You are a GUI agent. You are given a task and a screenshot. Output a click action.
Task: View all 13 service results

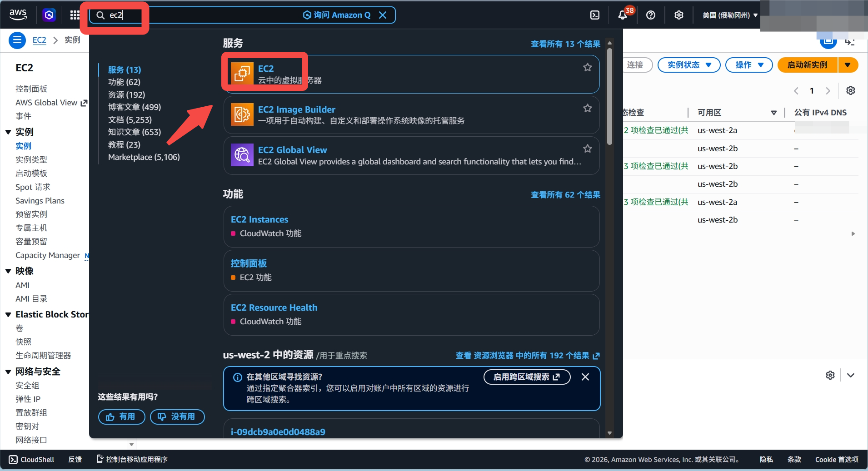pyautogui.click(x=565, y=44)
